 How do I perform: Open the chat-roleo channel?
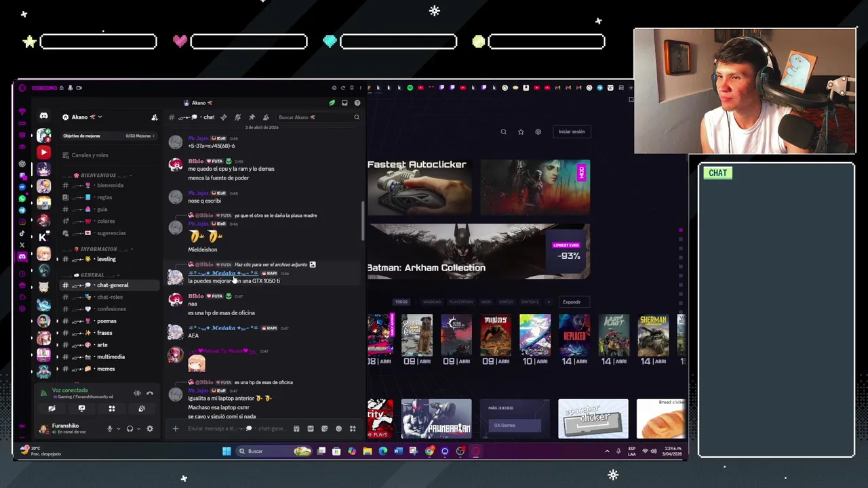pos(108,297)
